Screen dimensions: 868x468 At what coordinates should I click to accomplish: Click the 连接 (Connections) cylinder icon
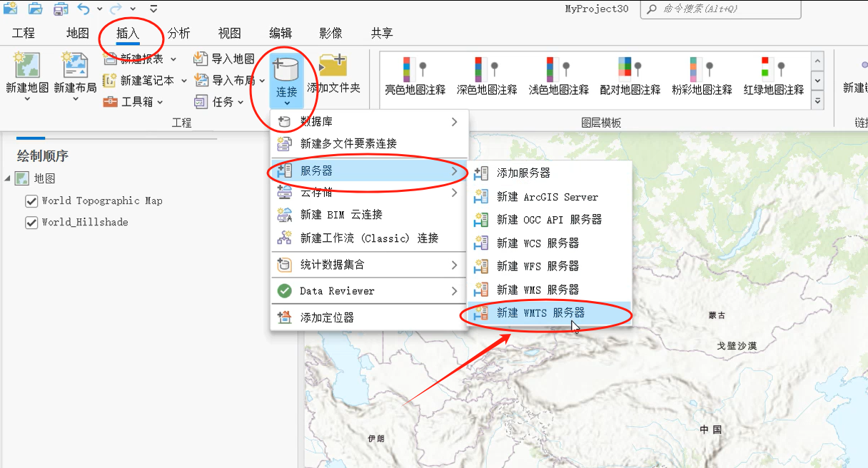click(286, 69)
